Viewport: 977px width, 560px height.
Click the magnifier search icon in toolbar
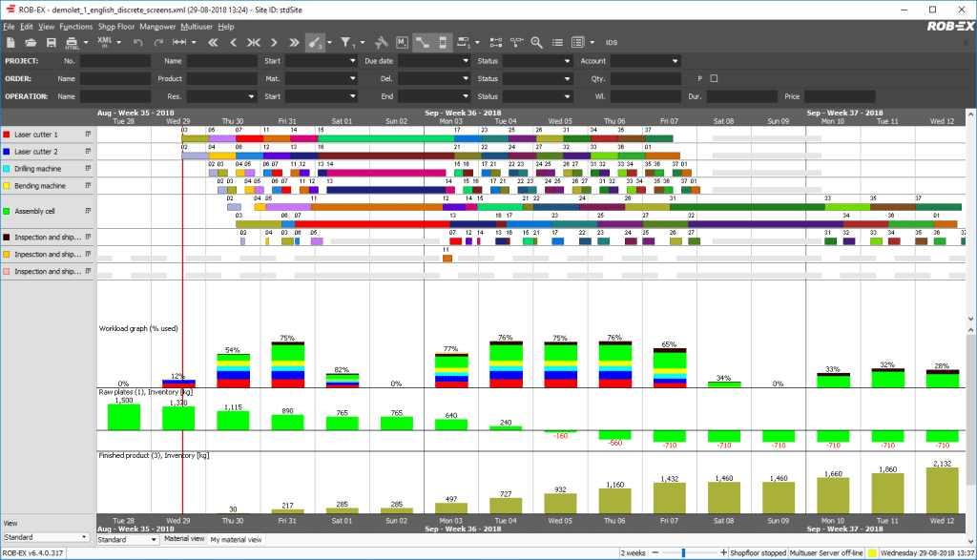point(536,43)
